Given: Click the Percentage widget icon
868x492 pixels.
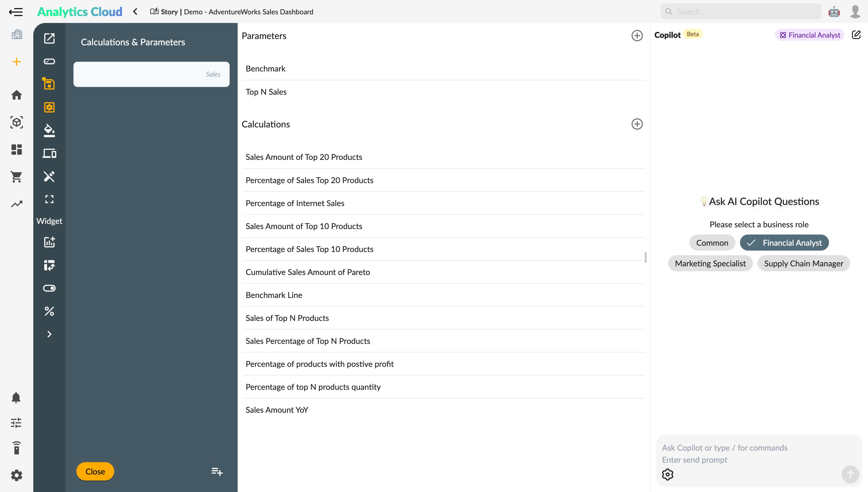Looking at the screenshot, I should [x=49, y=311].
